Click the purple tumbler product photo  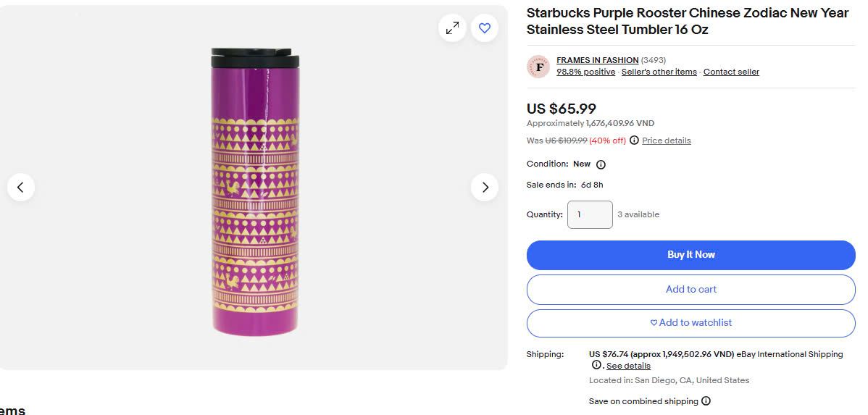[255, 192]
